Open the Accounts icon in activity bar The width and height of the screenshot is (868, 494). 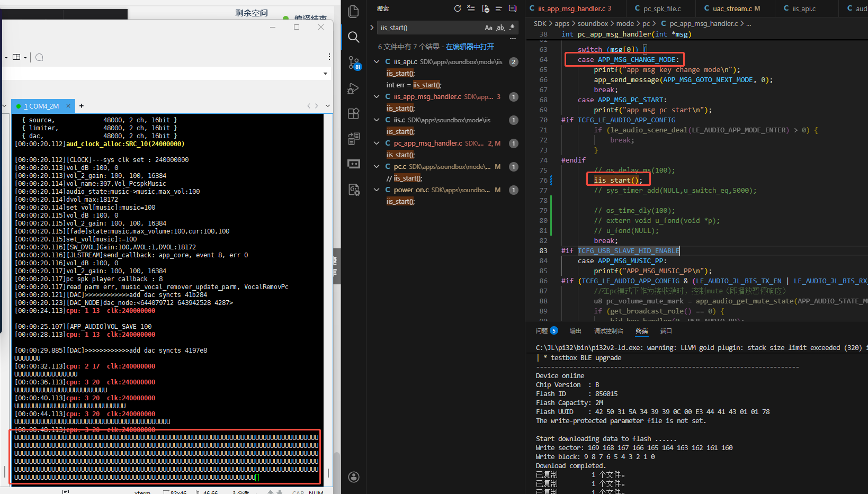click(354, 477)
